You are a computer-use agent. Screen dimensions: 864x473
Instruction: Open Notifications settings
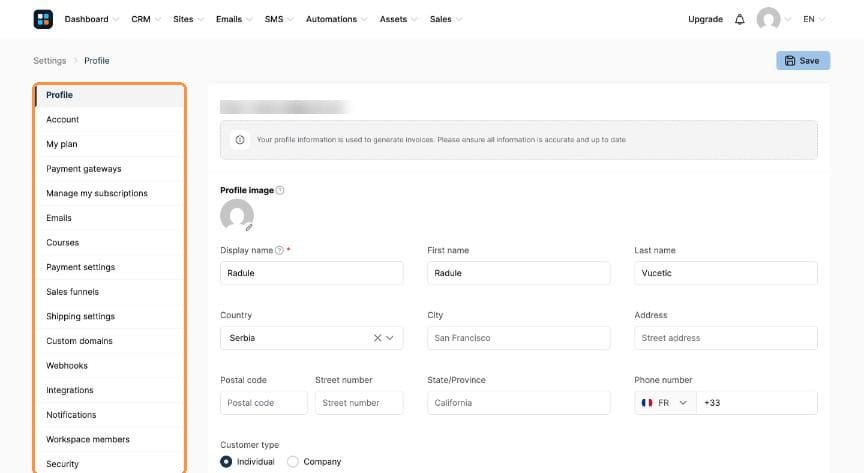109,415
